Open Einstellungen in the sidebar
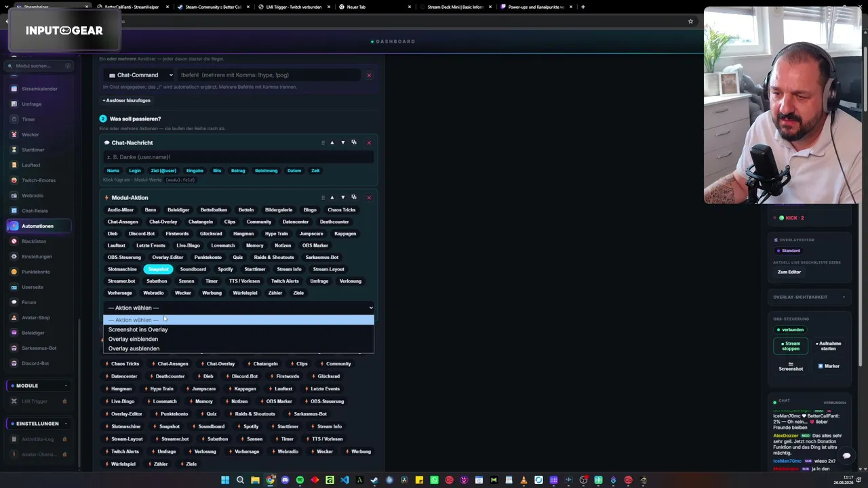The image size is (868, 488). point(37,256)
